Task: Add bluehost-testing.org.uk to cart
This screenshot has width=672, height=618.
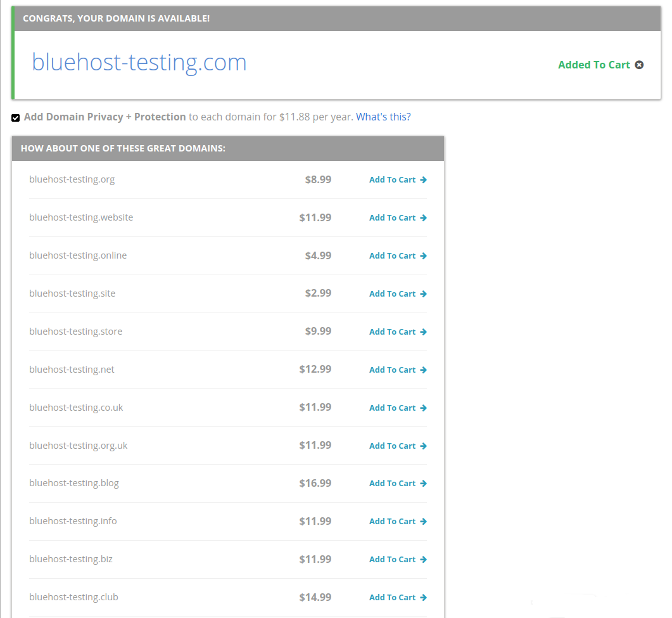Action: pos(398,446)
